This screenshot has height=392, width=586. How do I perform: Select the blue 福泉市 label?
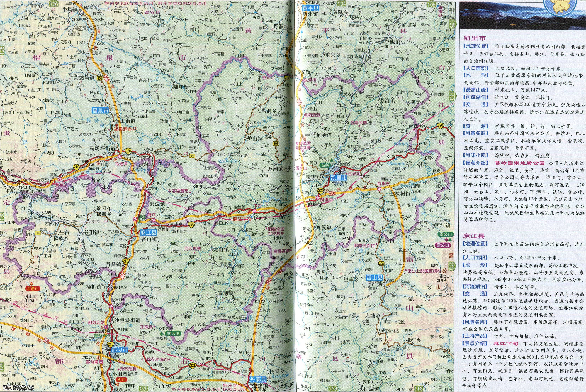(x=101, y=111)
